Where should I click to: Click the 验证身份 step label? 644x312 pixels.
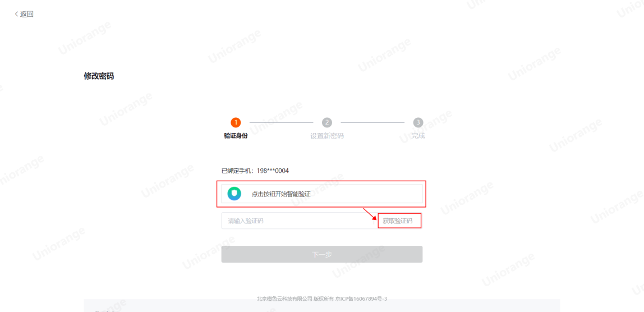point(236,136)
